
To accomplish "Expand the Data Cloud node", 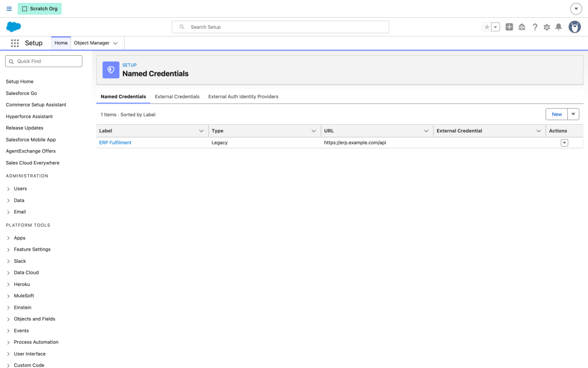I will [8, 273].
